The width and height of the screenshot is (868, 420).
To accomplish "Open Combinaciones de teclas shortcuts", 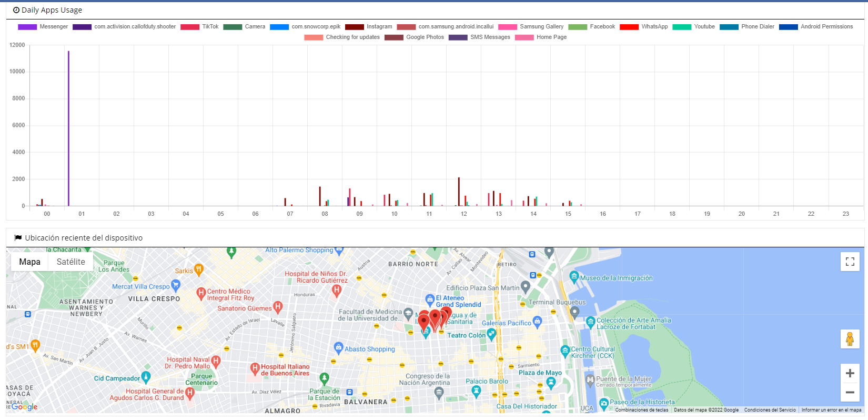I will pyautogui.click(x=641, y=410).
